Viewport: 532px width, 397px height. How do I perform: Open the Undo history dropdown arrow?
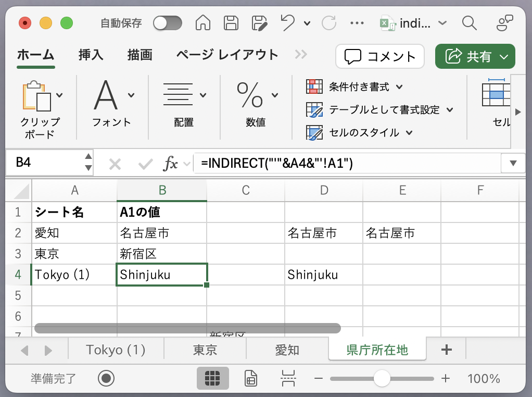(307, 23)
